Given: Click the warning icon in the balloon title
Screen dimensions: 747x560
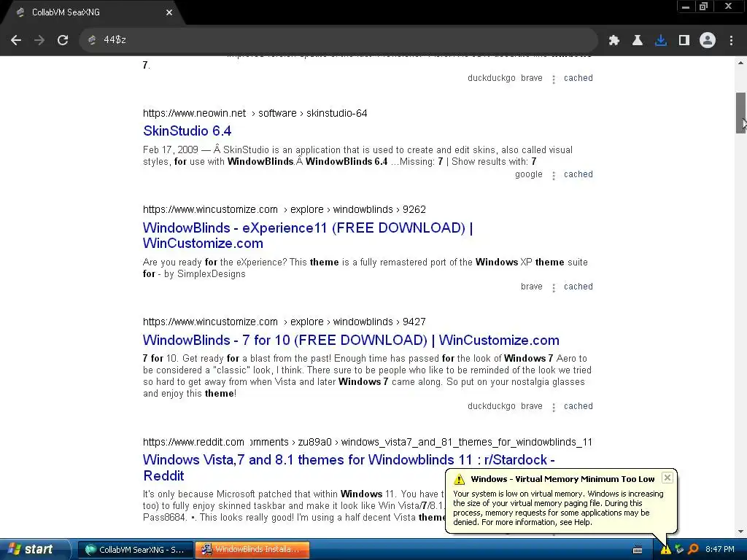Looking at the screenshot, I should coord(459,479).
